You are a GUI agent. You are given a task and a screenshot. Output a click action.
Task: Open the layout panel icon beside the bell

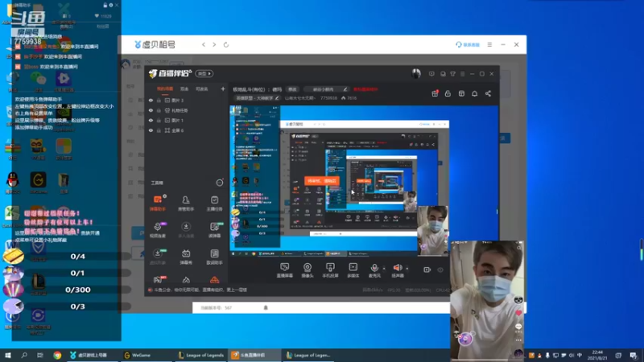(461, 93)
